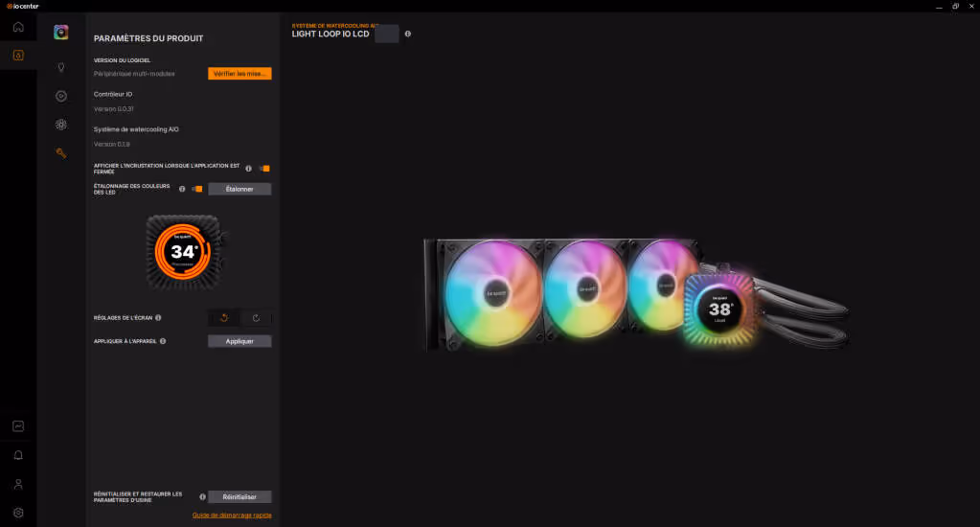Open the notifications bell icon
The height and width of the screenshot is (527, 980).
pos(18,455)
